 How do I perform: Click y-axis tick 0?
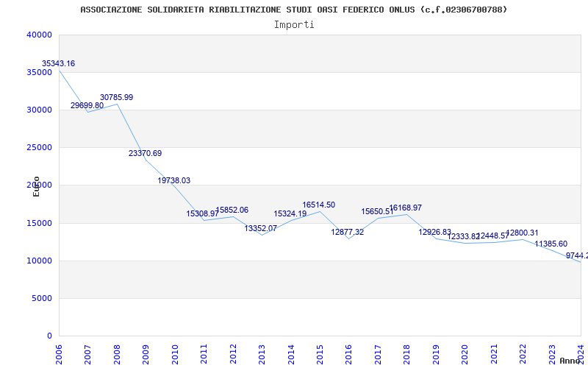tap(49, 336)
